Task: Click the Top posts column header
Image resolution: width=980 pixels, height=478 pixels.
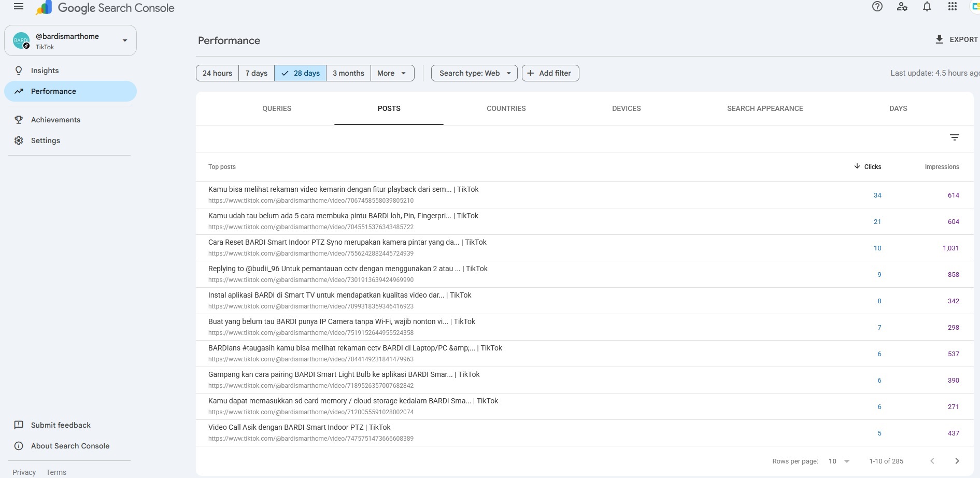Action: (222, 167)
